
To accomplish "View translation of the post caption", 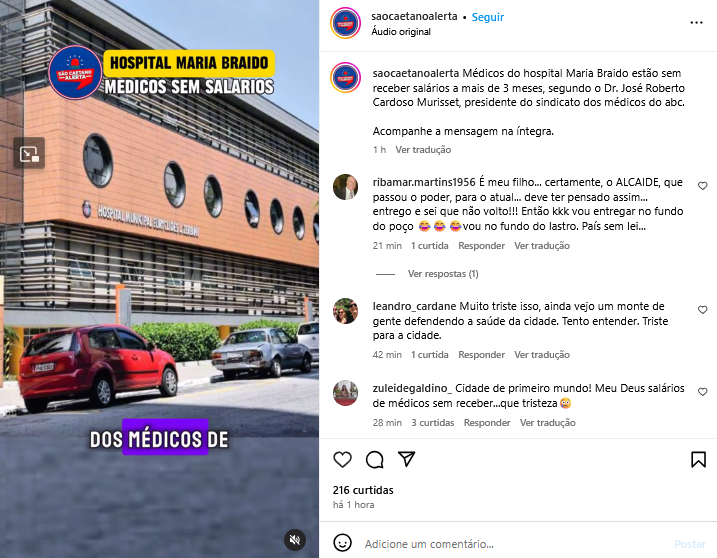I will click(423, 150).
